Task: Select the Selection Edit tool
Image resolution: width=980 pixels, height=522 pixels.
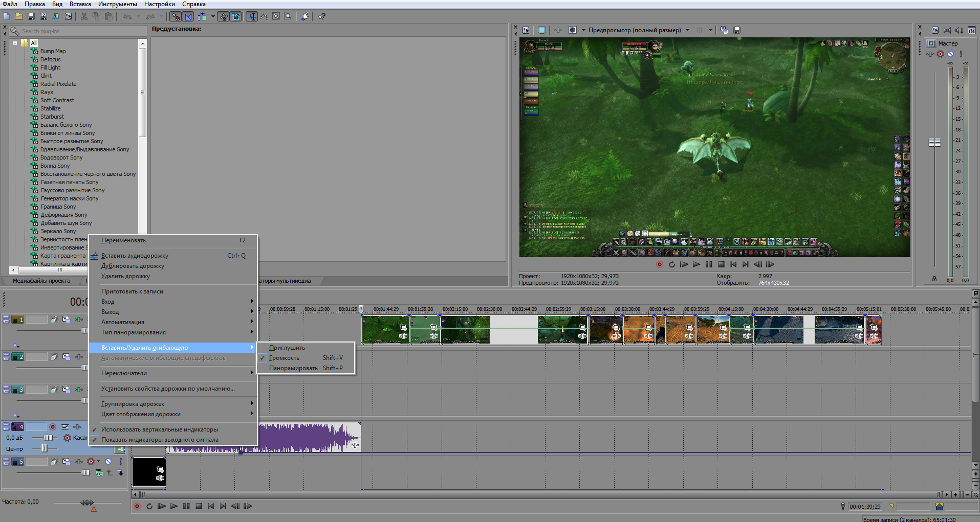Action: point(276,16)
